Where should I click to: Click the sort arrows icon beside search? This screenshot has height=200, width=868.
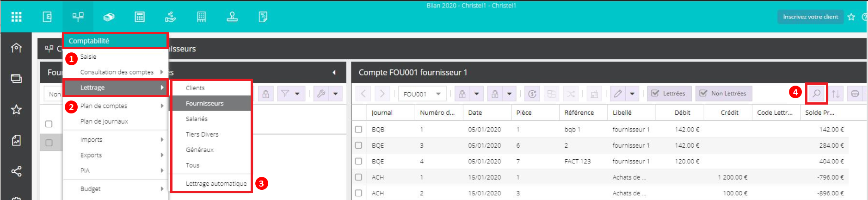point(836,94)
